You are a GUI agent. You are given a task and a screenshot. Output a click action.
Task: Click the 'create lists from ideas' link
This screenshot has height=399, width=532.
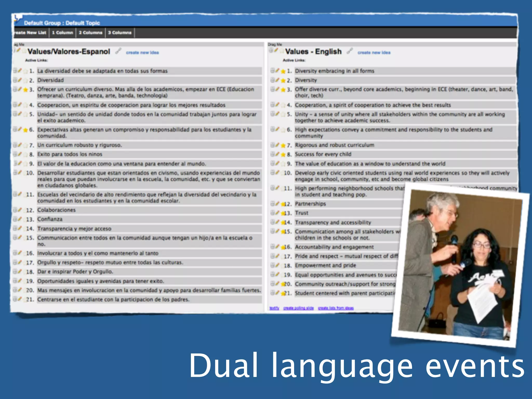(336, 308)
